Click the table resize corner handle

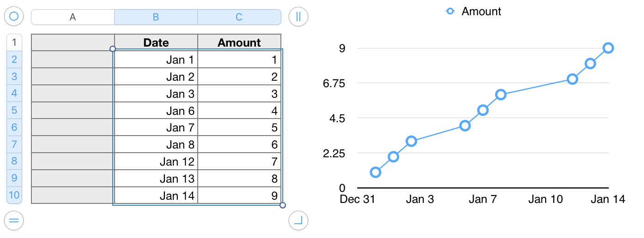click(x=298, y=220)
